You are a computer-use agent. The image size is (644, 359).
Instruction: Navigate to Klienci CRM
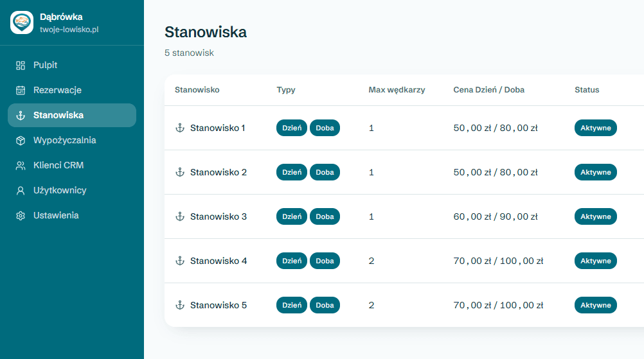click(72, 165)
